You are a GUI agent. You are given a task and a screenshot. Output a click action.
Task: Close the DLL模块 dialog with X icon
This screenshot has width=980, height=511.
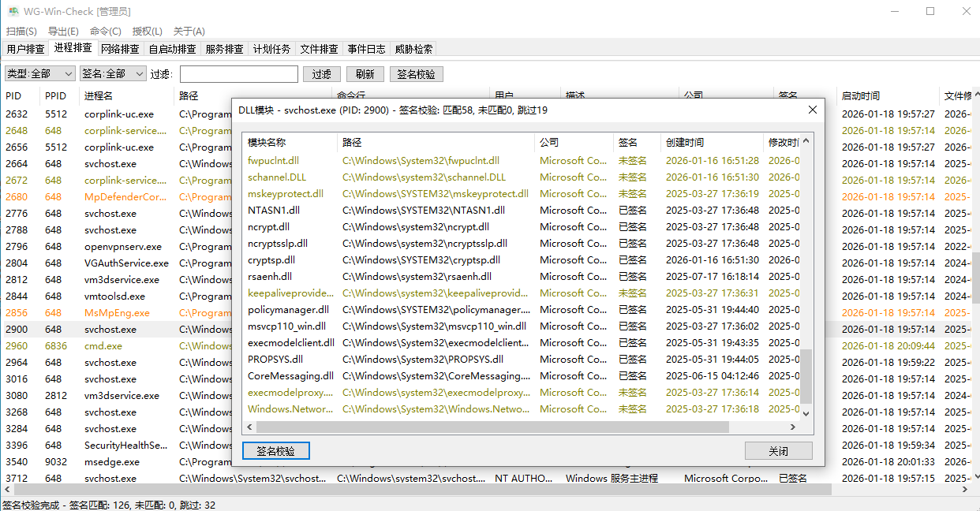click(x=812, y=110)
